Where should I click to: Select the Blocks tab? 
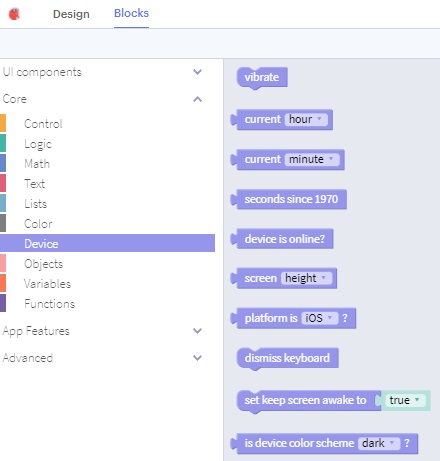click(131, 13)
